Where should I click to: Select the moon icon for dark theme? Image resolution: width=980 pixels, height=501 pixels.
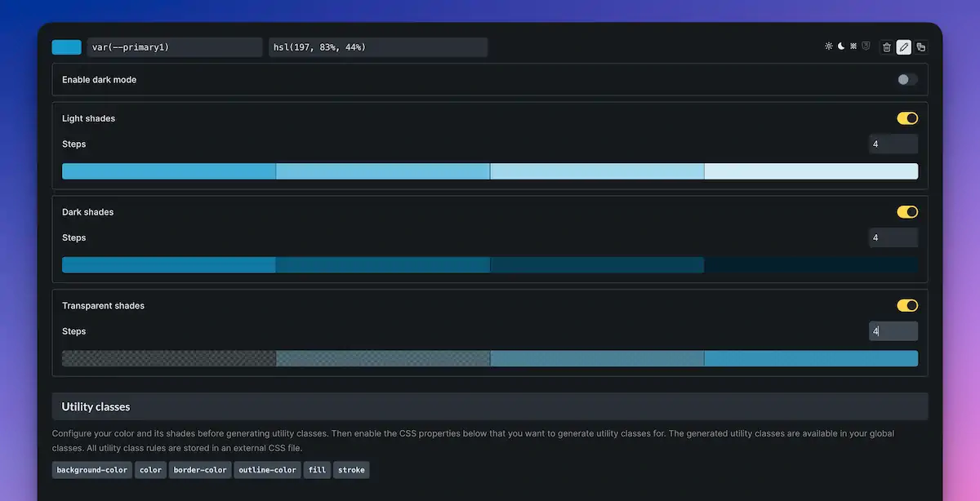[x=840, y=47]
